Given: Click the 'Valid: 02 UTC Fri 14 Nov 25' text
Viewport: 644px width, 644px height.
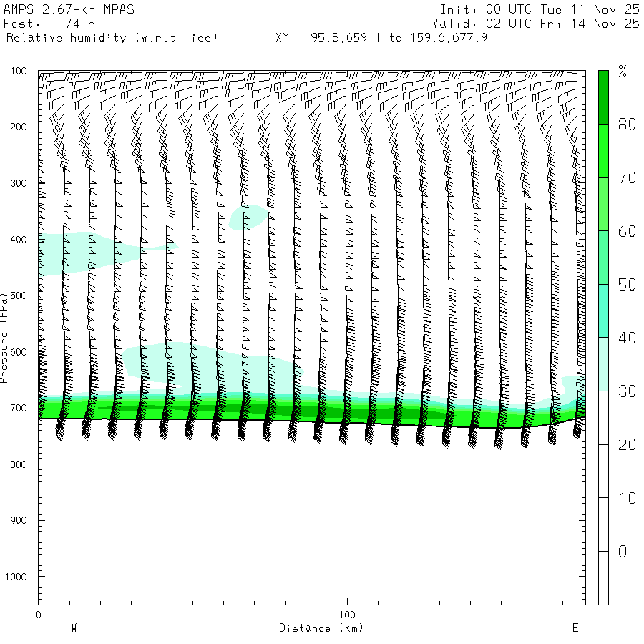Looking at the screenshot, I should point(536,24).
